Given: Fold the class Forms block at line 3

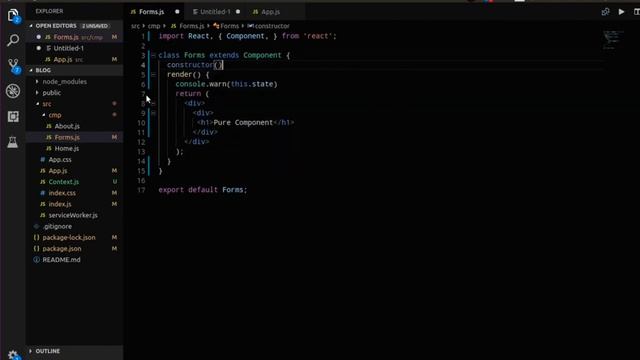Looking at the screenshot, I should tap(153, 55).
